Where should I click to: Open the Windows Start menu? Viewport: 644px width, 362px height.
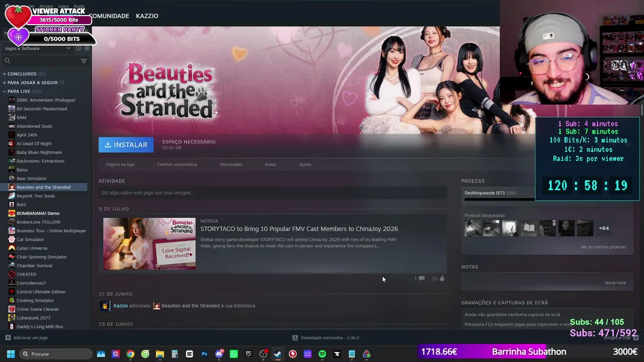tap(11, 354)
